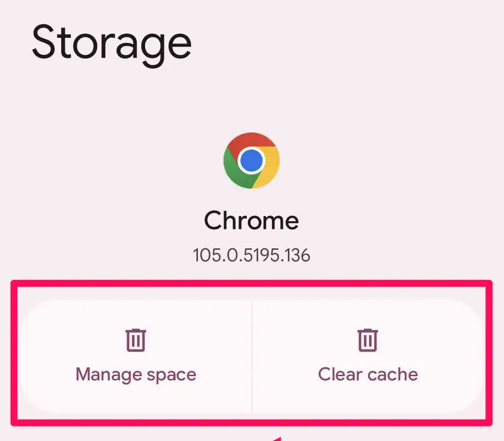Click the word "Clear" in the right button
The height and width of the screenshot is (441, 504).
pos(341,374)
